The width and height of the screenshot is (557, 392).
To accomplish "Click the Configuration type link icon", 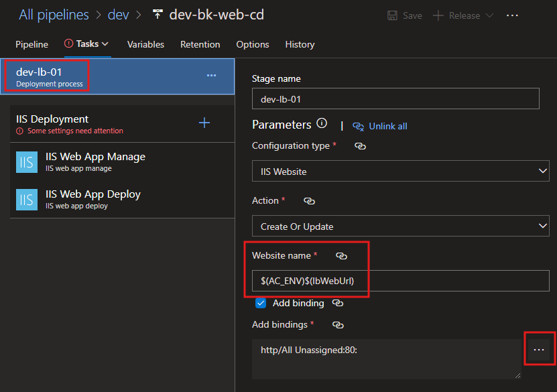I will coord(360,146).
